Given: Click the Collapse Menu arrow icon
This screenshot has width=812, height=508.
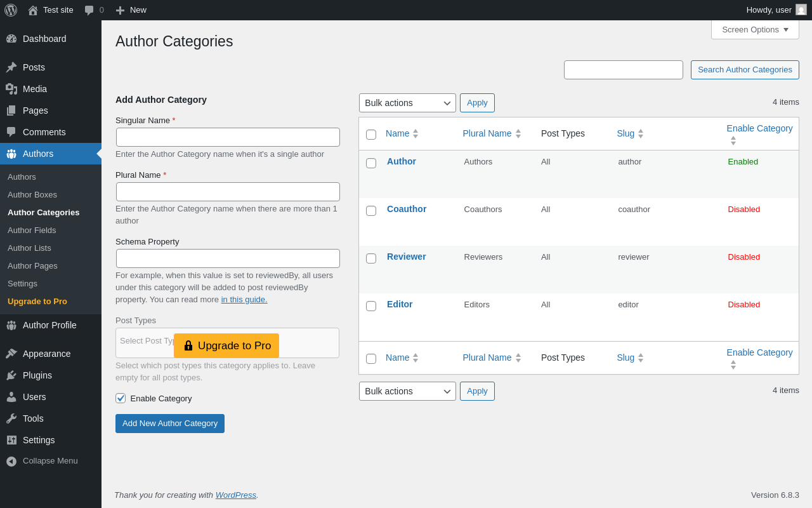Looking at the screenshot, I should (11, 461).
